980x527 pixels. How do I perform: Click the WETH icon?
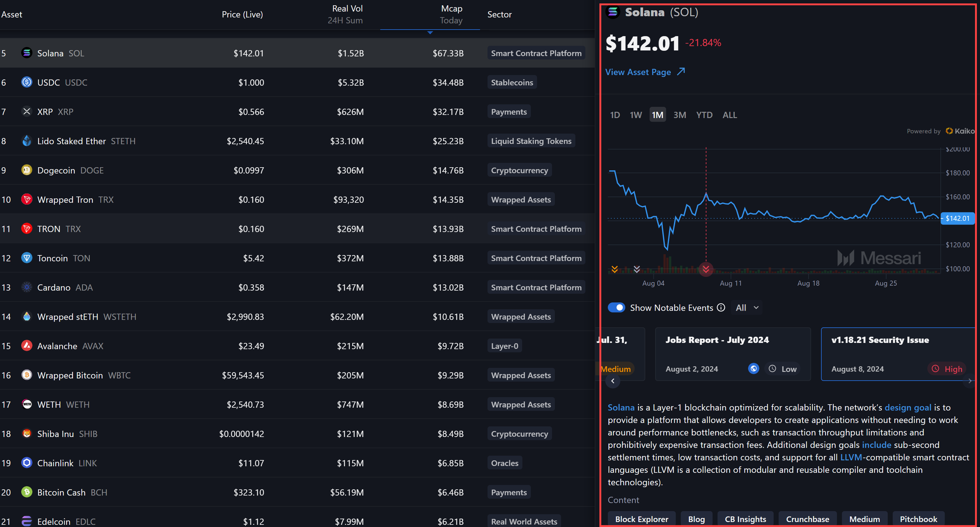26,404
